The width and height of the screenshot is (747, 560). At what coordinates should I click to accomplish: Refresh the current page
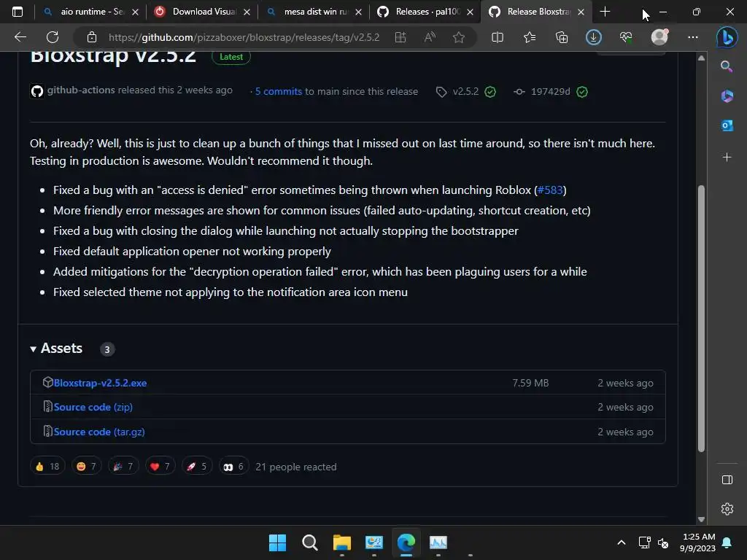(x=53, y=37)
